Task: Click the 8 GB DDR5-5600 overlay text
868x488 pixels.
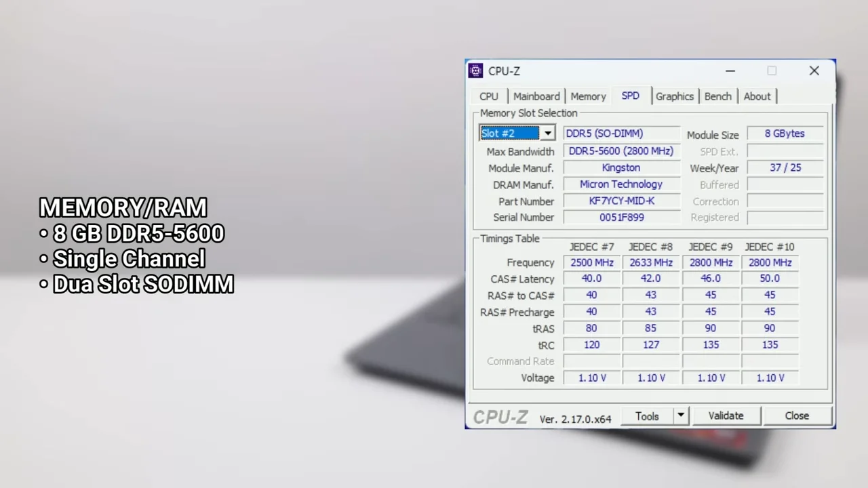Action: click(x=138, y=233)
